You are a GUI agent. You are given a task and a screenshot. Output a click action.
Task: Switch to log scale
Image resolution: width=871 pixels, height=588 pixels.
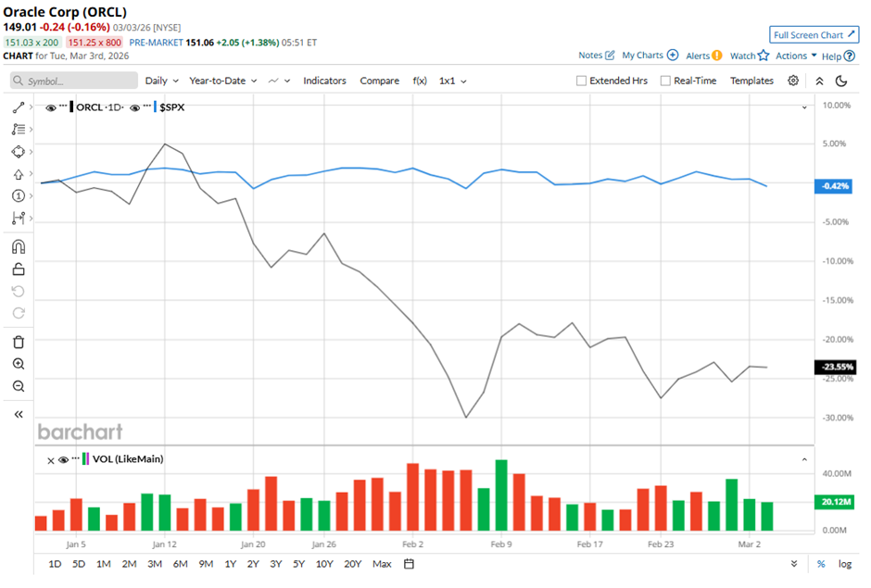[845, 564]
